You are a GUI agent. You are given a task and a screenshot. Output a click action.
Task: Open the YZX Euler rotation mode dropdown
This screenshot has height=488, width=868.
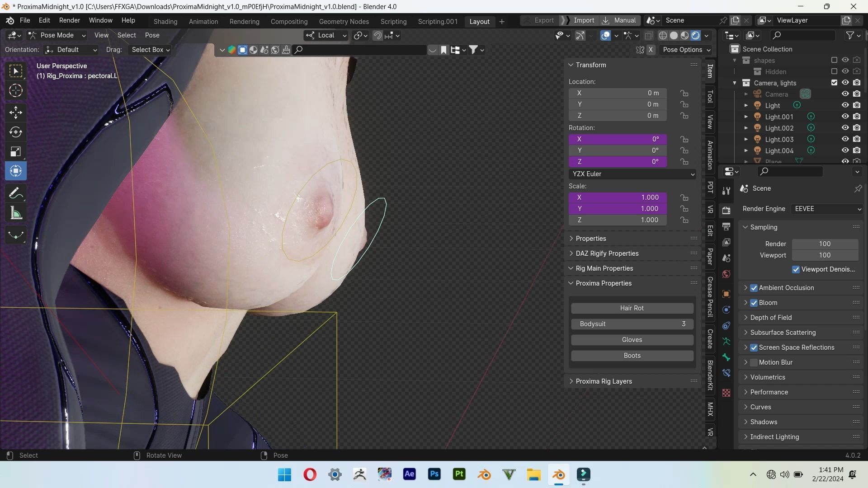coord(632,174)
